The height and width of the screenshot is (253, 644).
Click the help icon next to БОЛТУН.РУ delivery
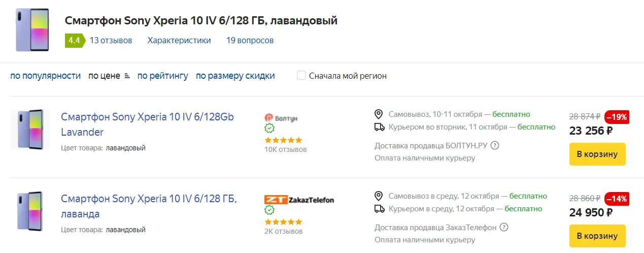495,146
